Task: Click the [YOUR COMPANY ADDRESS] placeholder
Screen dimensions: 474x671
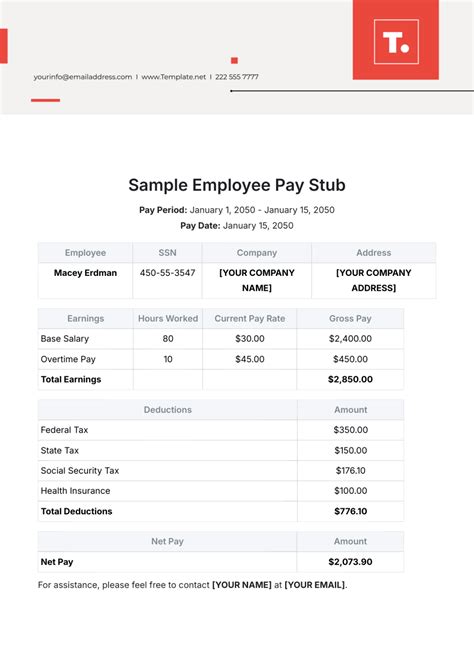Action: [373, 280]
